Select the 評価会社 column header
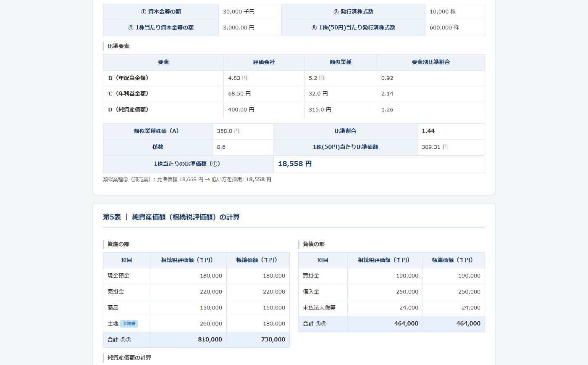Image resolution: width=588 pixels, height=365 pixels. (x=264, y=62)
